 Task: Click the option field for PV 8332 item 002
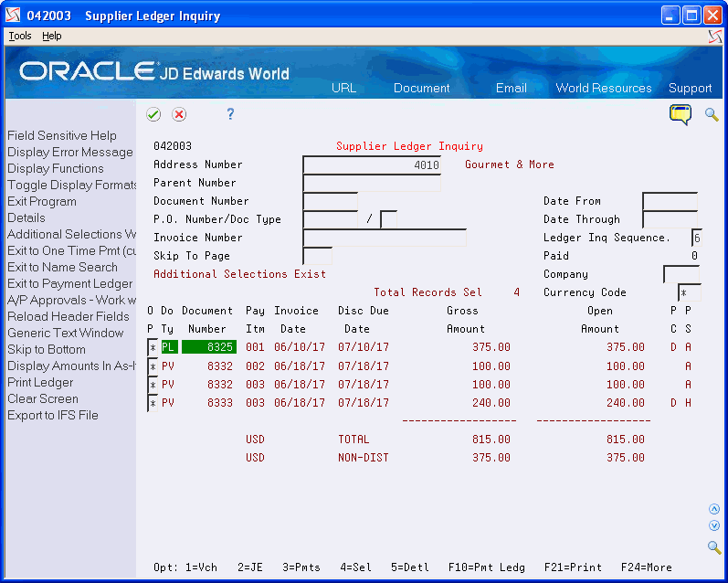tap(153, 366)
